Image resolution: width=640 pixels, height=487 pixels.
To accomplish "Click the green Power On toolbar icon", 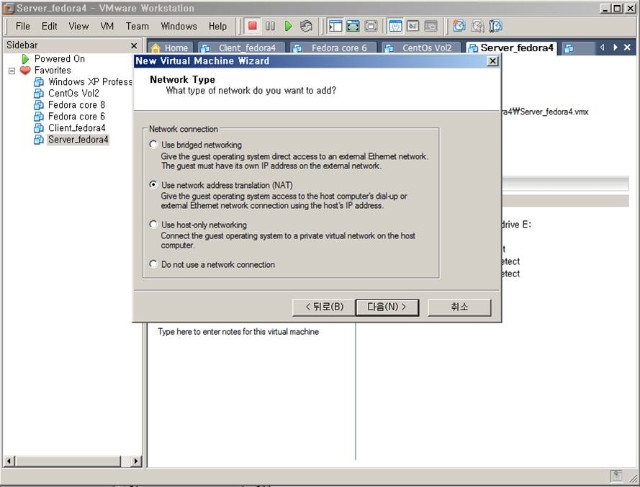I will 288,26.
